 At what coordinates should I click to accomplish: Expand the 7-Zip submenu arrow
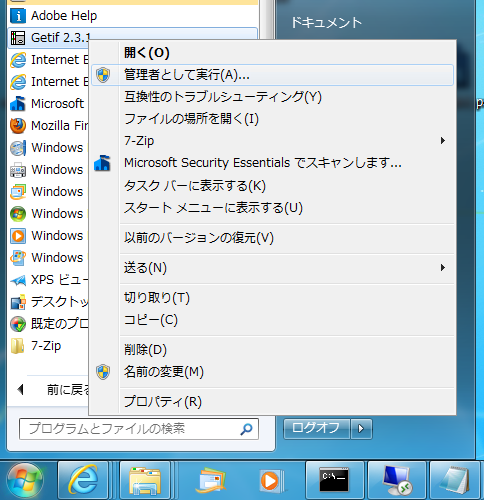click(443, 141)
